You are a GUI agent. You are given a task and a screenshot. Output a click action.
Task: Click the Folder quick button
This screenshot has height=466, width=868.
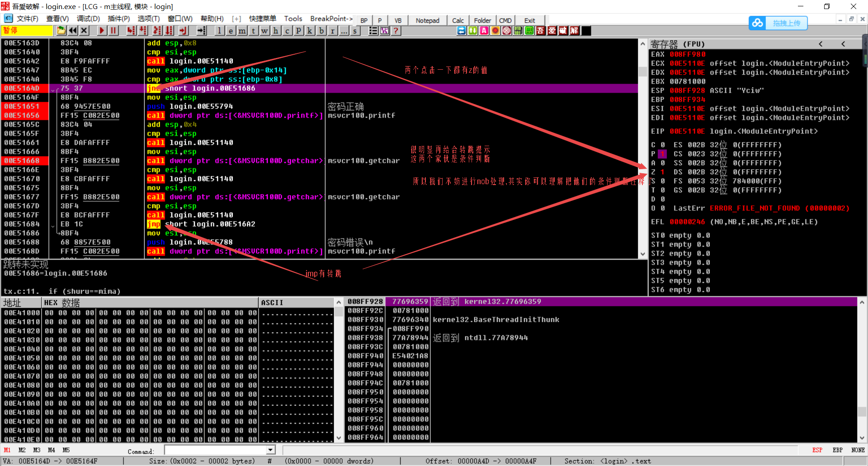tap(482, 20)
